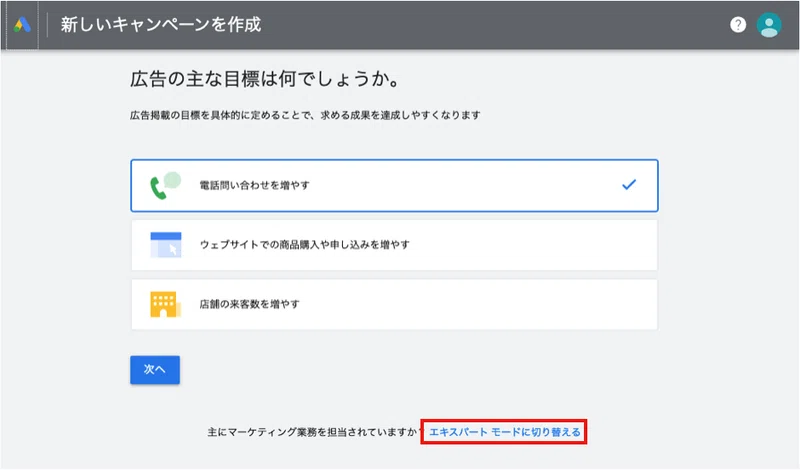The image size is (800, 470).
Task: Click subtitle 広告掲載の目標を具体的に定めることで
Action: coord(220,115)
